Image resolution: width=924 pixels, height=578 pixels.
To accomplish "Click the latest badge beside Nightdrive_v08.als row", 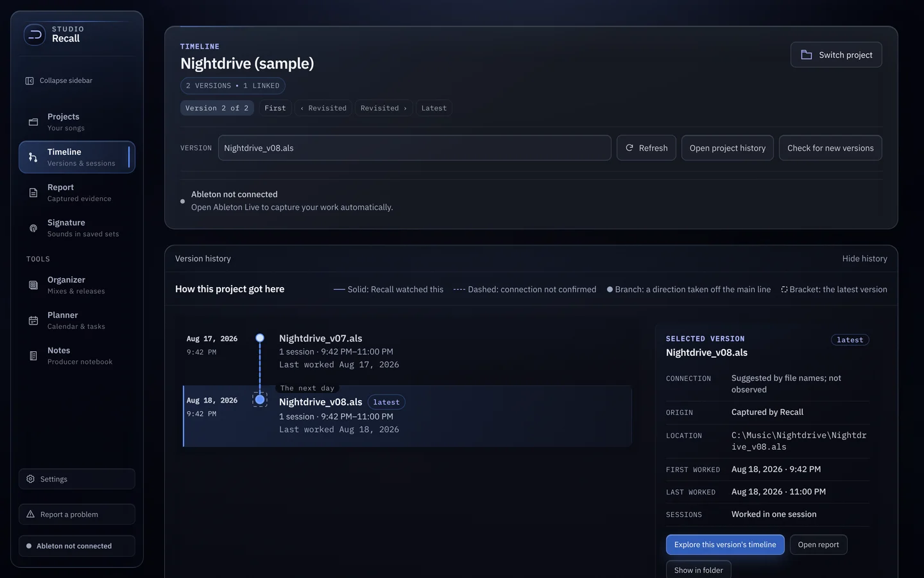I will click(386, 402).
